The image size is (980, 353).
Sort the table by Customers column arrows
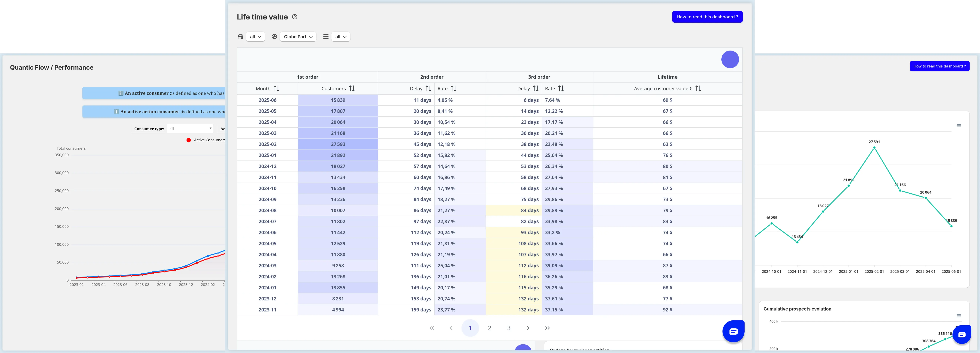(x=352, y=89)
